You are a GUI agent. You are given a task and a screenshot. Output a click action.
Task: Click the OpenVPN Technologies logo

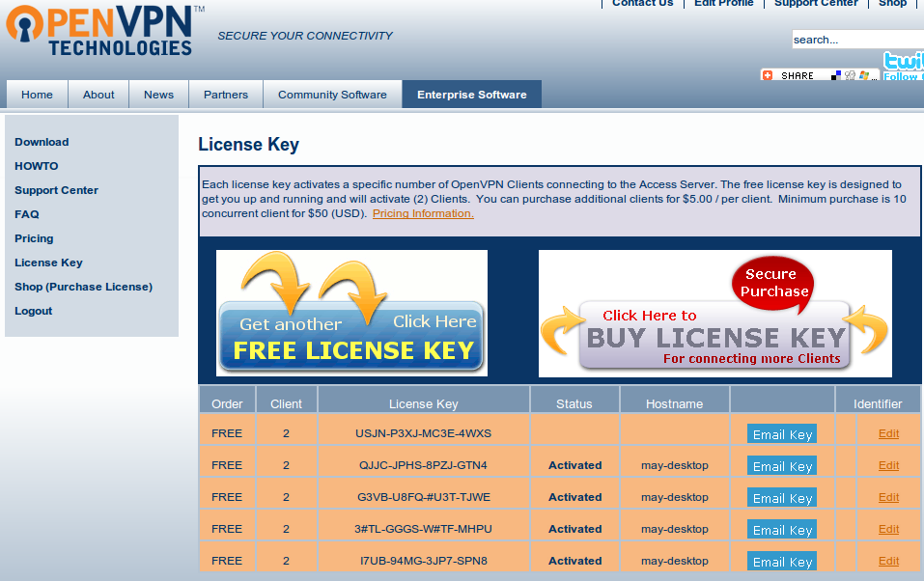(105, 31)
